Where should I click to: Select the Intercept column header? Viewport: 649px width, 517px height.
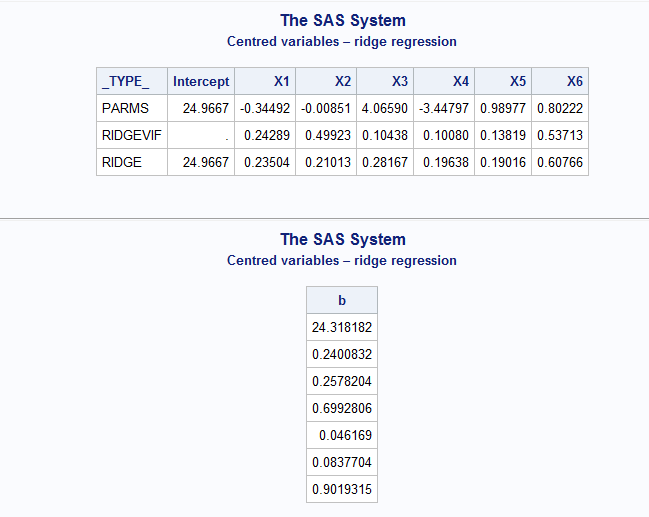pyautogui.click(x=201, y=81)
